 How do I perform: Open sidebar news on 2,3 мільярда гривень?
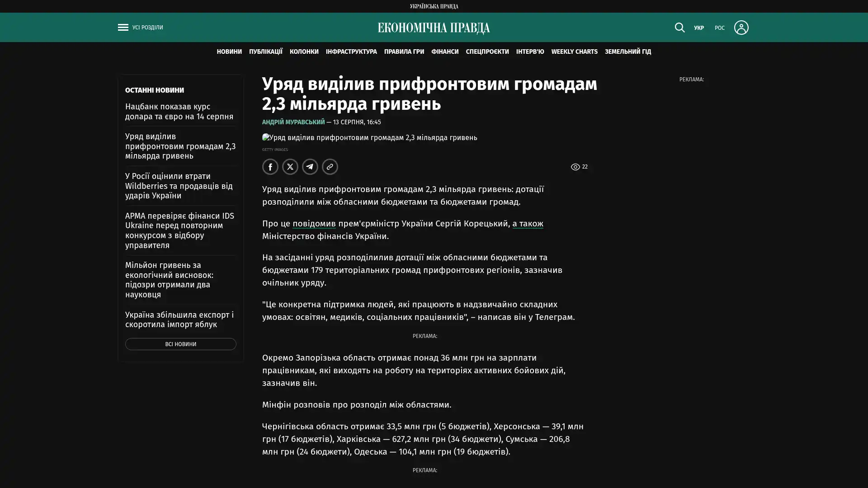pyautogui.click(x=180, y=146)
